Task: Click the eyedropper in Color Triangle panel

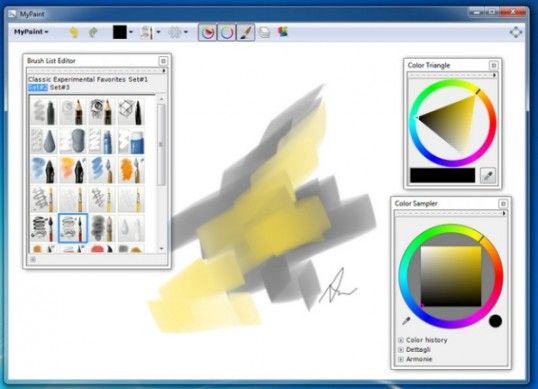Action: coord(488,176)
